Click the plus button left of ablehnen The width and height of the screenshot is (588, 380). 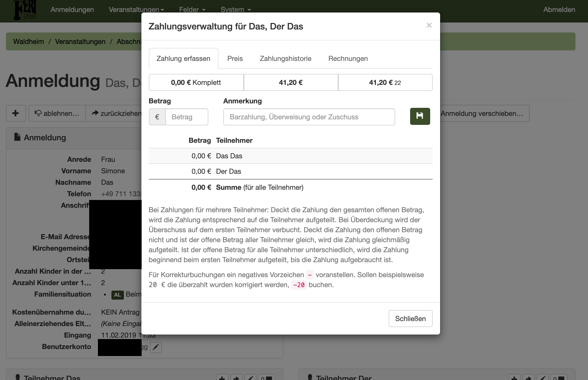pyautogui.click(x=16, y=113)
